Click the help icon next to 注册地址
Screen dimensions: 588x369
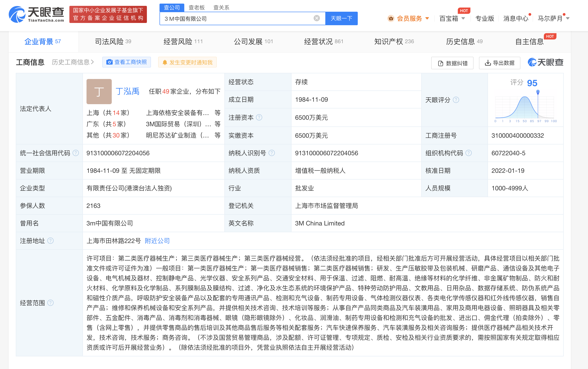click(x=50, y=241)
